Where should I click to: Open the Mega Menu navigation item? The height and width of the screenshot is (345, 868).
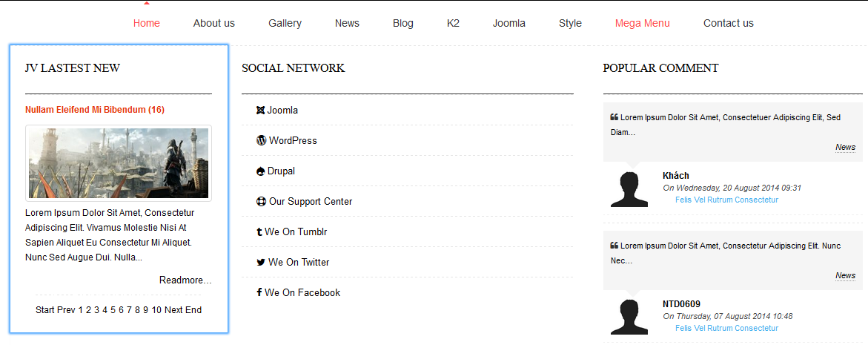(x=642, y=23)
